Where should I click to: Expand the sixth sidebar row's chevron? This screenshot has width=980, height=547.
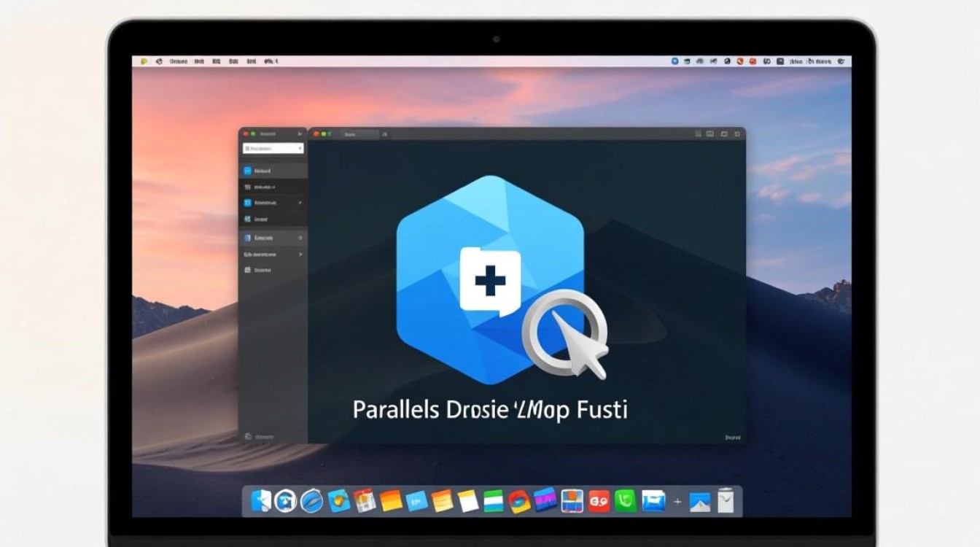click(300, 255)
